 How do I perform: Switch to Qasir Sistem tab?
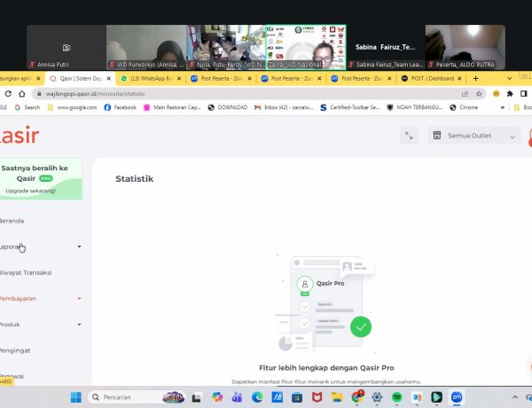[81, 78]
